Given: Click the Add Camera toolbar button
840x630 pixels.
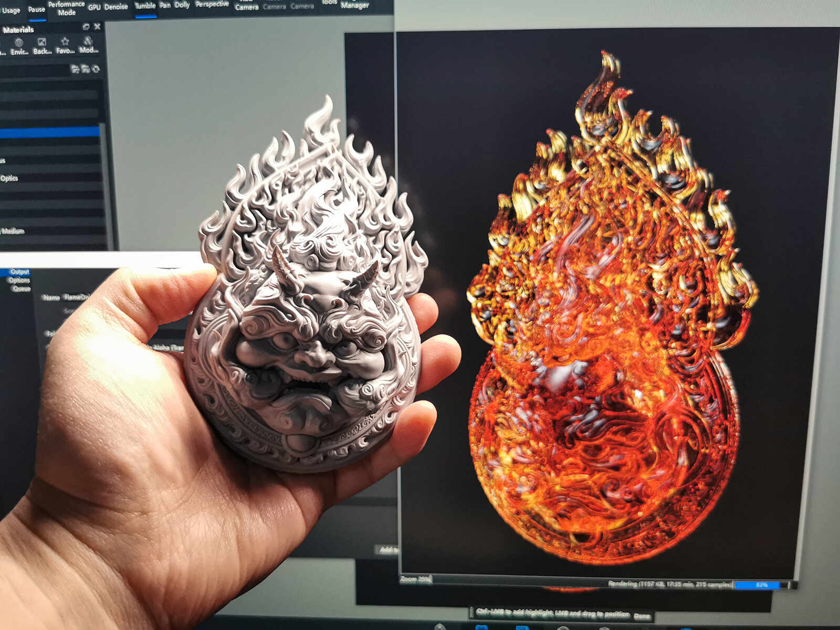Looking at the screenshot, I should (x=247, y=5).
